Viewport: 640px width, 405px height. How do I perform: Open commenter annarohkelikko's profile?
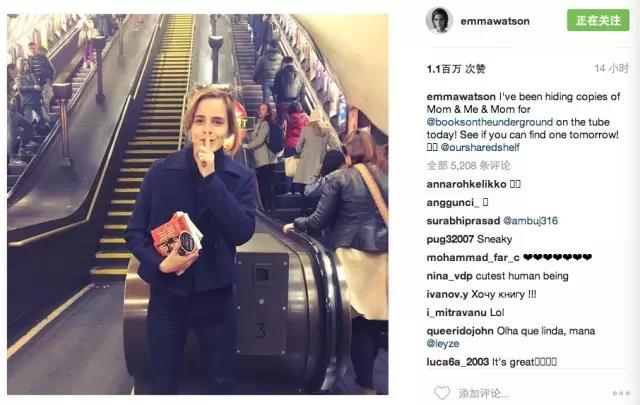[x=466, y=184]
